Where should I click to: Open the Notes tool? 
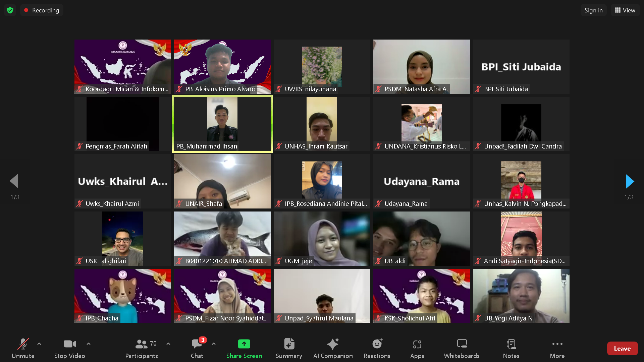click(511, 344)
